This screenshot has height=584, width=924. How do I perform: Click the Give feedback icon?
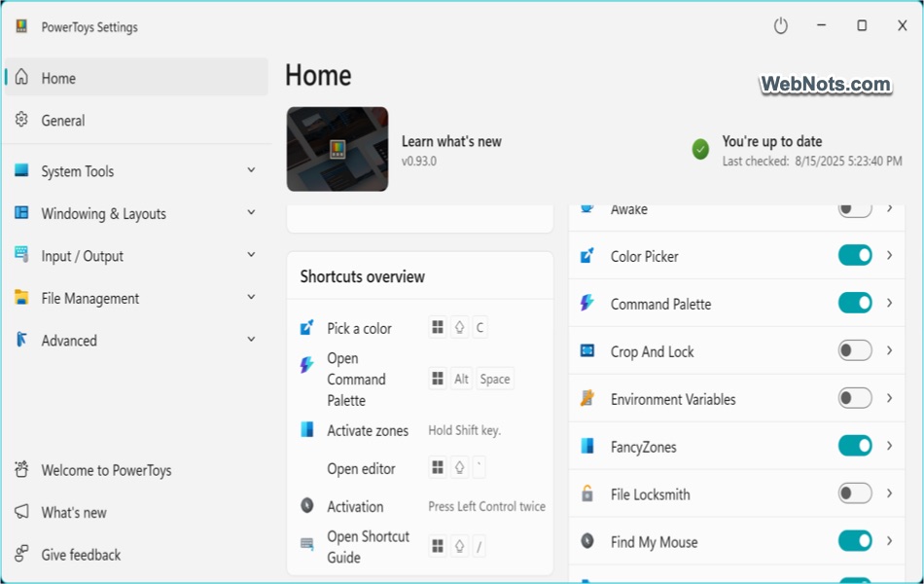[21, 554]
